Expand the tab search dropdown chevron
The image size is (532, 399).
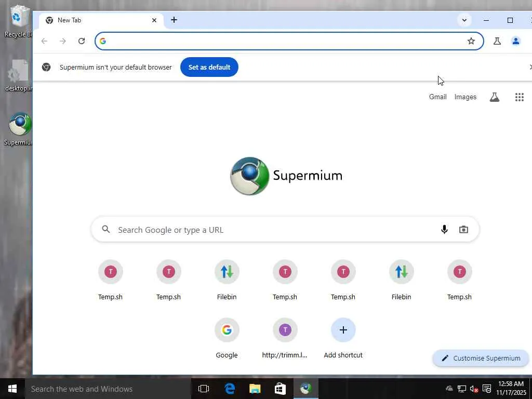point(464,20)
